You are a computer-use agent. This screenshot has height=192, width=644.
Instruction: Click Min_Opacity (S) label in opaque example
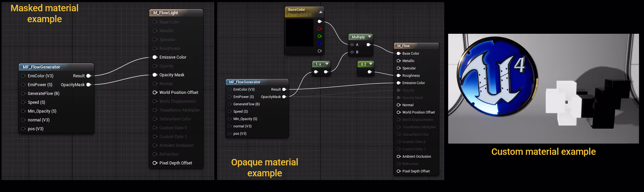245,119
